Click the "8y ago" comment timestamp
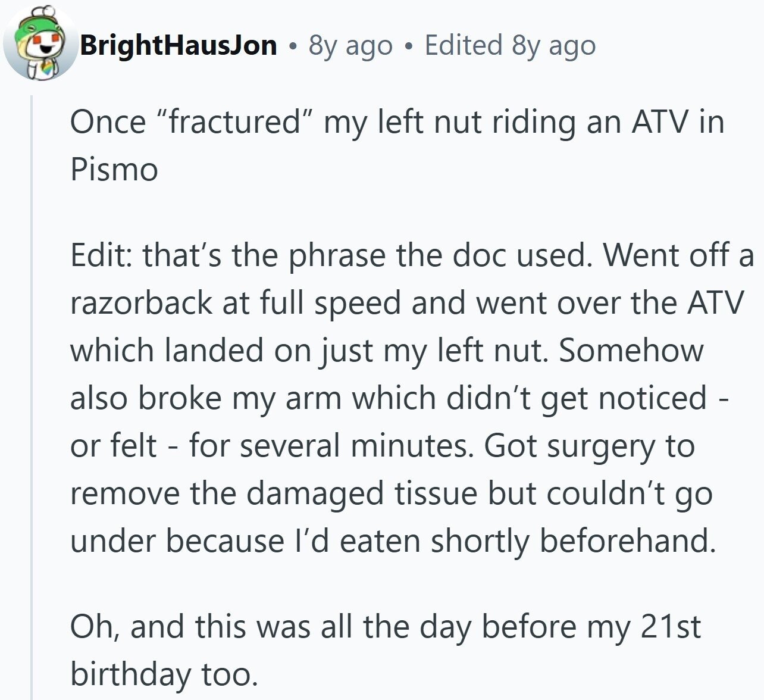The image size is (764, 700). pos(350,46)
